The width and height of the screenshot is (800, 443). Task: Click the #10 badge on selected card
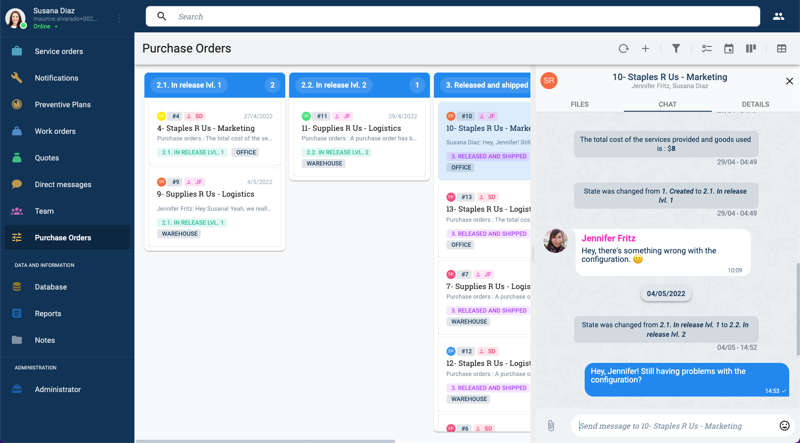coord(466,116)
